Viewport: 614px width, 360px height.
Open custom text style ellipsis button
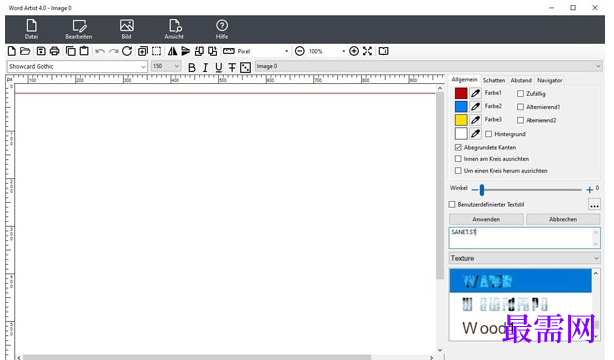tap(594, 205)
